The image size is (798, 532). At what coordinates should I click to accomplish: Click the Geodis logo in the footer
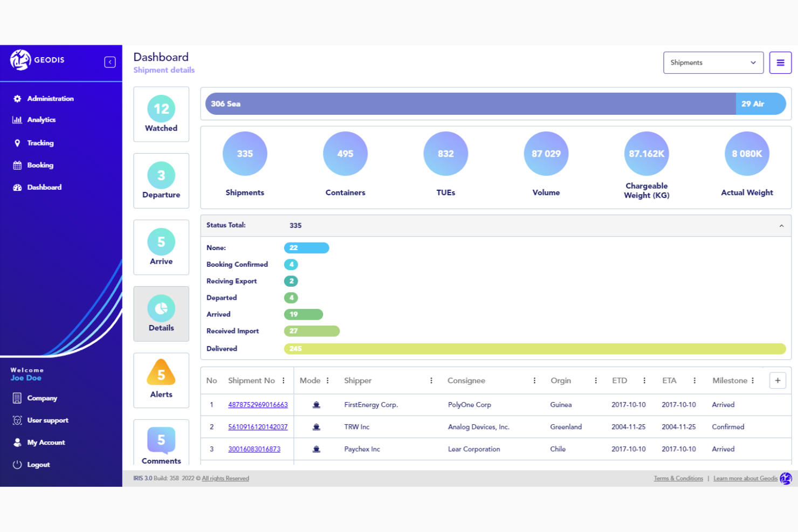(x=786, y=478)
